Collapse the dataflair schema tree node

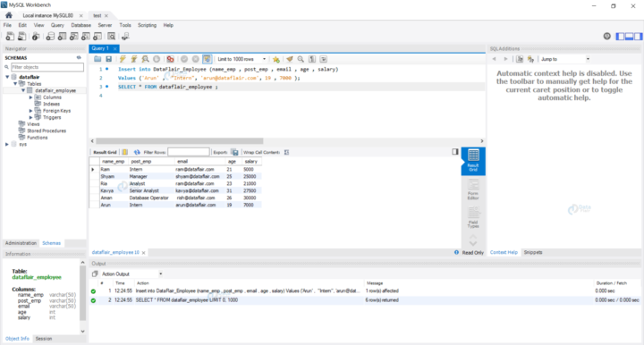click(7, 77)
